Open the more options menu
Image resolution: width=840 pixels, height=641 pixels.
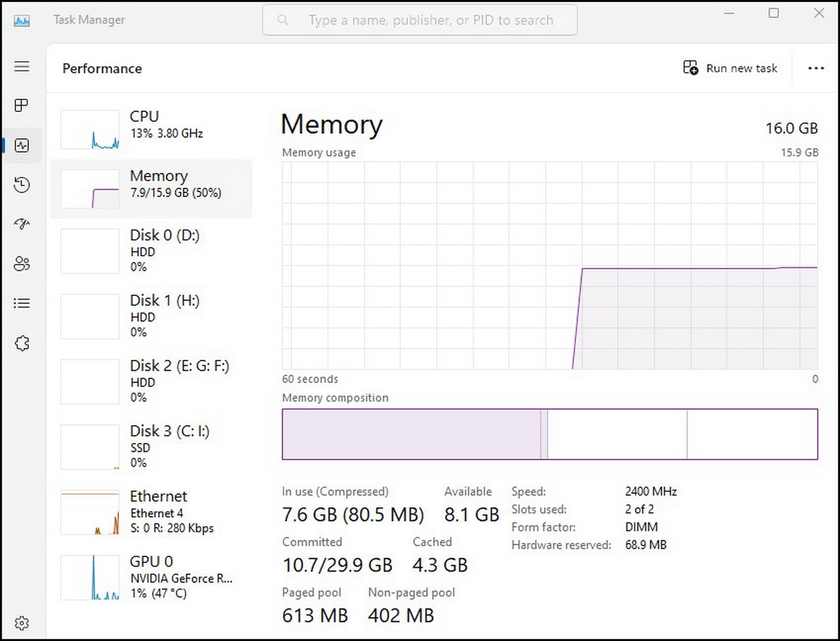click(x=816, y=68)
